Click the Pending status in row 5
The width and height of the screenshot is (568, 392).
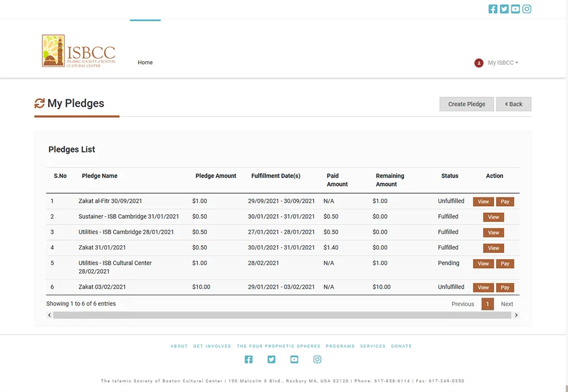(x=448, y=263)
